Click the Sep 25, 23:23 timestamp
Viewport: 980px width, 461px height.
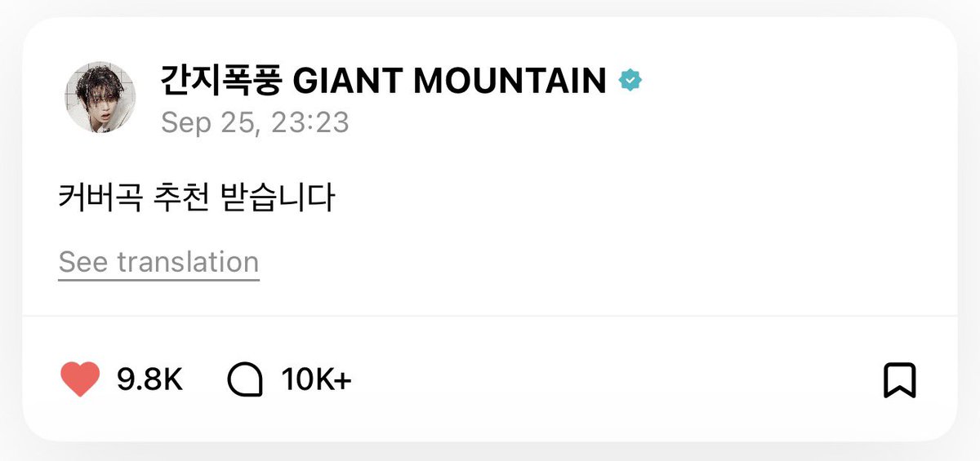[x=255, y=122]
